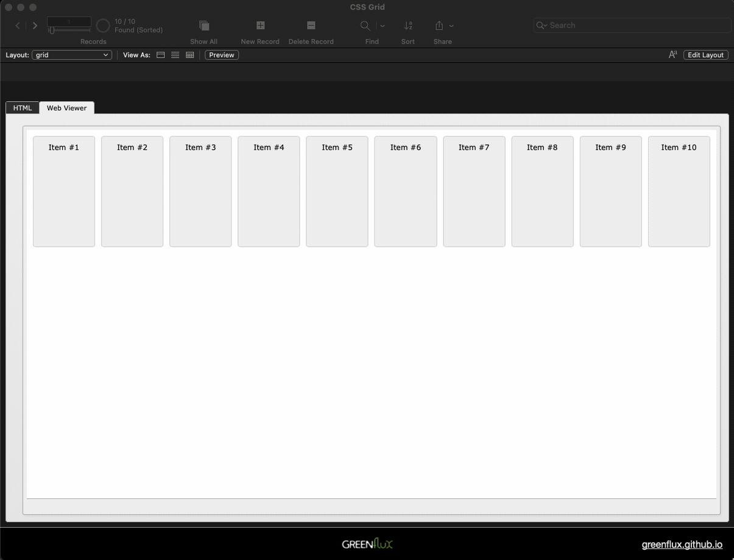Screen dimensions: 734x560
Task: Switch to Form view
Action: coord(161,55)
